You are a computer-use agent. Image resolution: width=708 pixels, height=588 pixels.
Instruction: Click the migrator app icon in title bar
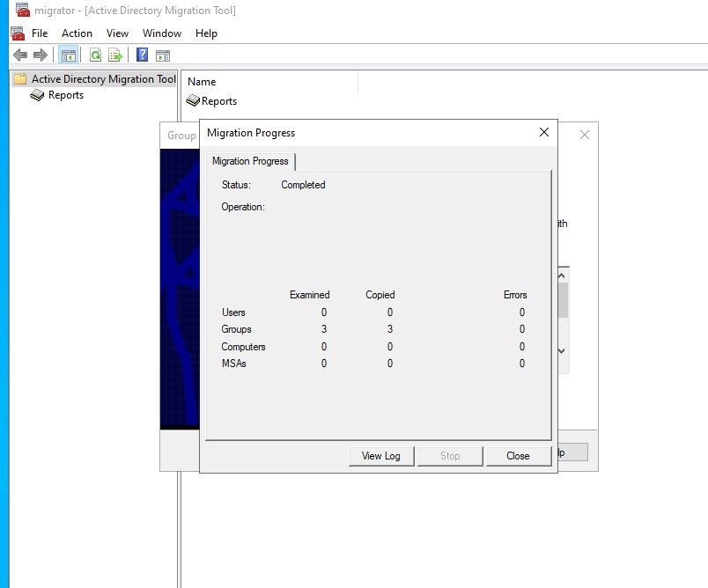tap(22, 10)
